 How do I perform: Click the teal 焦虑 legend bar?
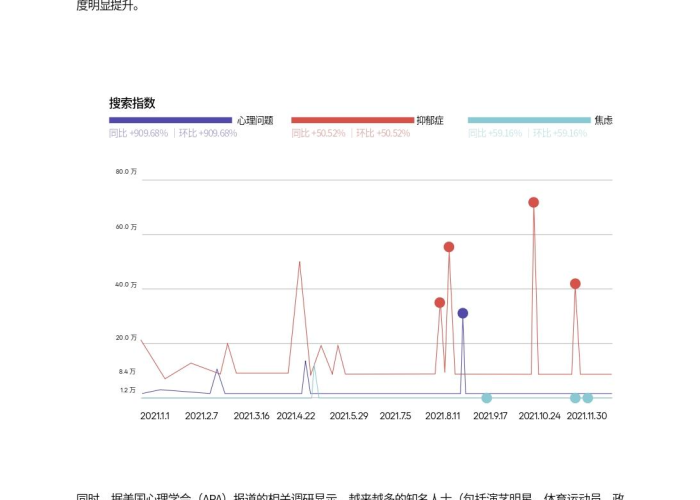(x=529, y=120)
